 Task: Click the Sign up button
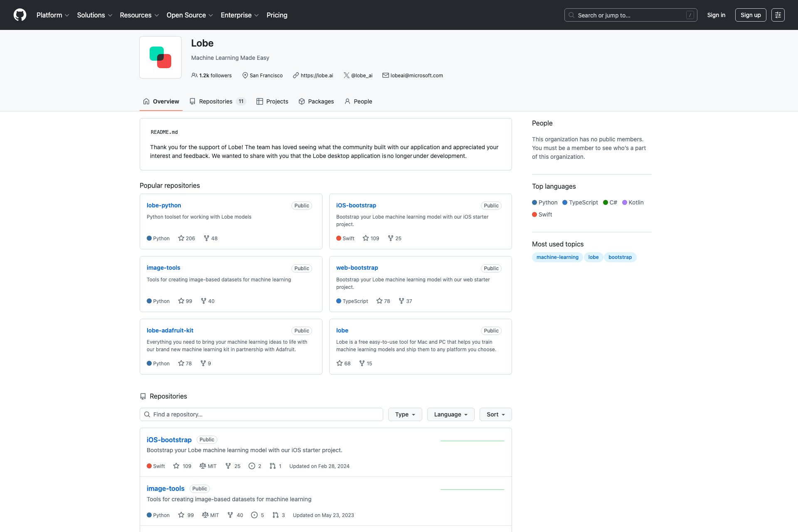click(750, 15)
